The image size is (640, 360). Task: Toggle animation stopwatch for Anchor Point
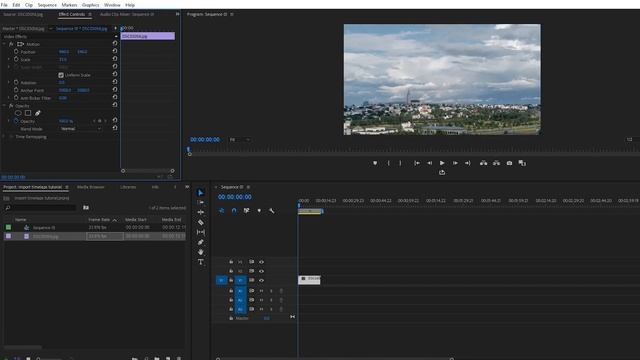tap(16, 90)
